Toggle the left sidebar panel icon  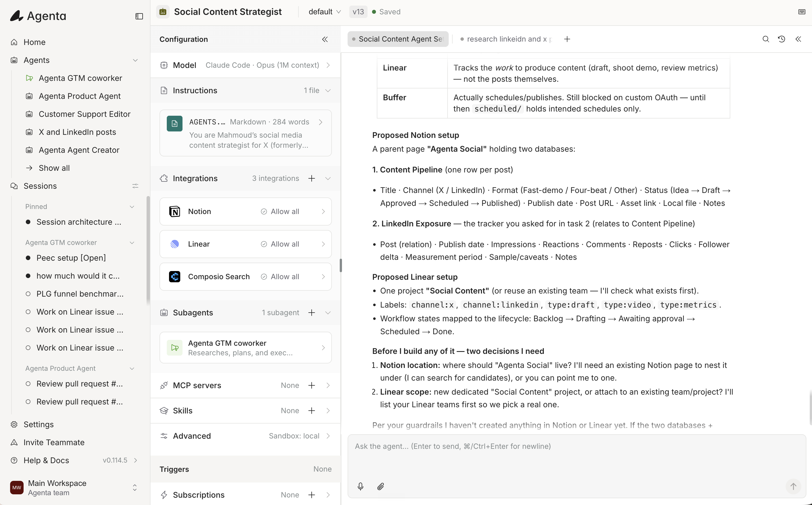(x=139, y=16)
